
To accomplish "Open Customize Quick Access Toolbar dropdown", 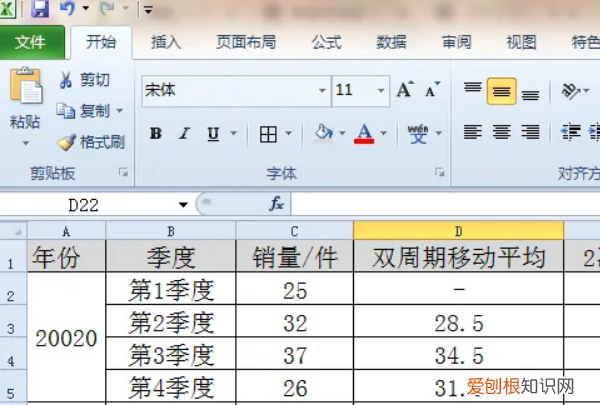I will [x=148, y=10].
